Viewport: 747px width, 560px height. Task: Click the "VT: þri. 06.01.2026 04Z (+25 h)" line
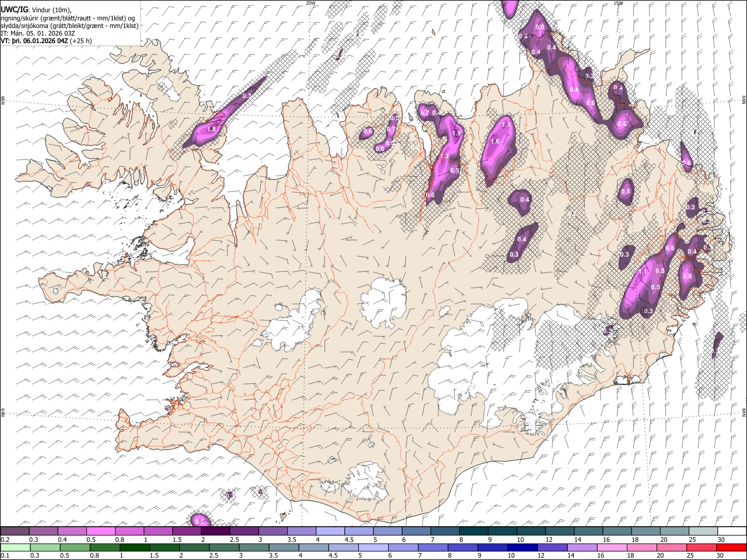[46, 41]
